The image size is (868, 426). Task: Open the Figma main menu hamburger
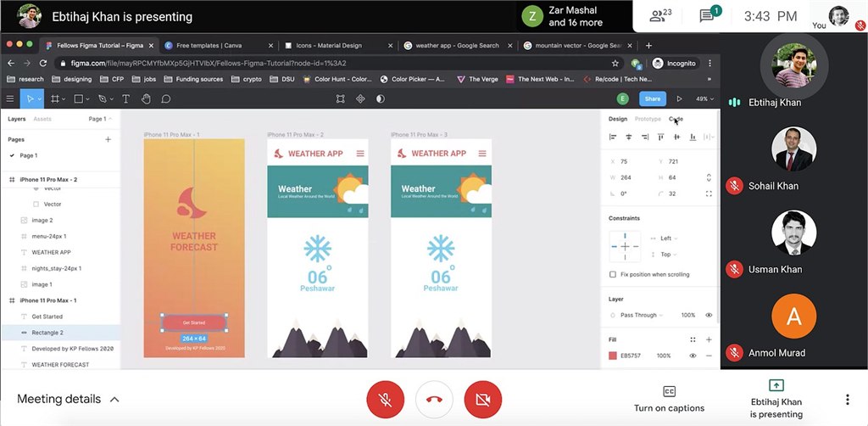pyautogui.click(x=11, y=98)
